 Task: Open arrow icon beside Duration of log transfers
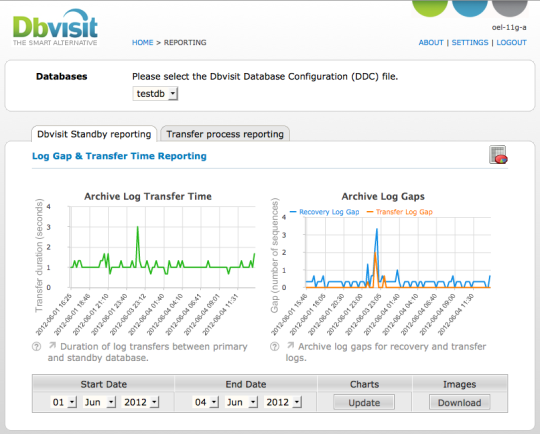(52, 345)
